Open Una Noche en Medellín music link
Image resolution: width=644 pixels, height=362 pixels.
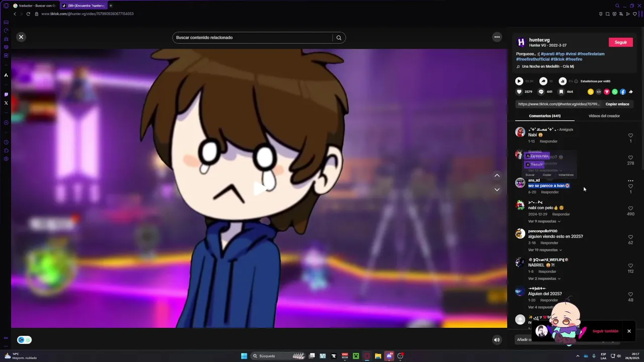(x=548, y=66)
